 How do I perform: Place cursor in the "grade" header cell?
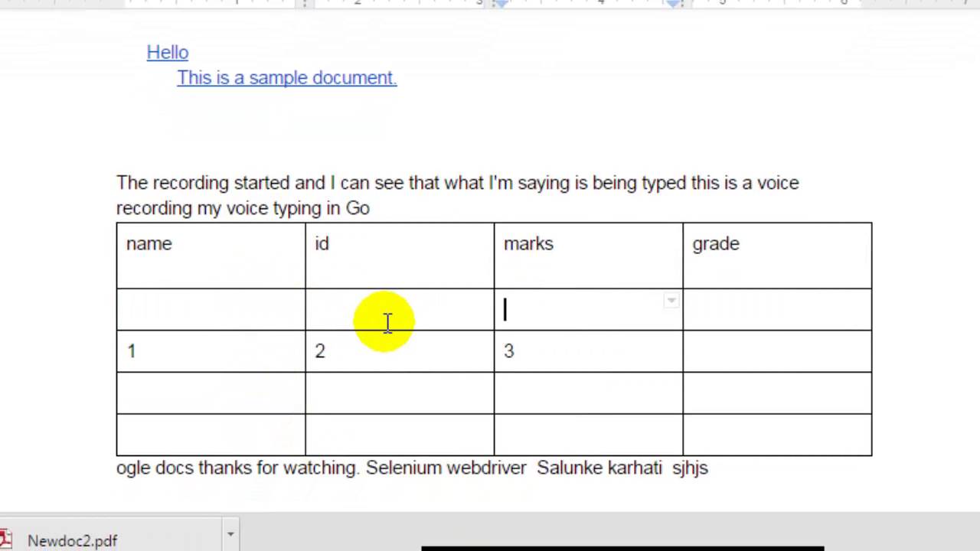pos(777,256)
